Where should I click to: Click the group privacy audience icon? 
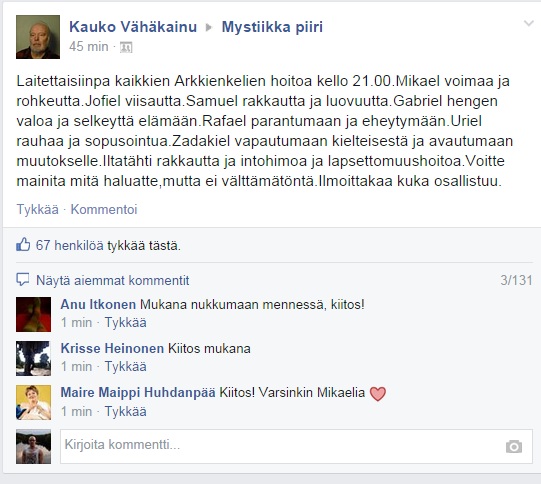coord(126,47)
